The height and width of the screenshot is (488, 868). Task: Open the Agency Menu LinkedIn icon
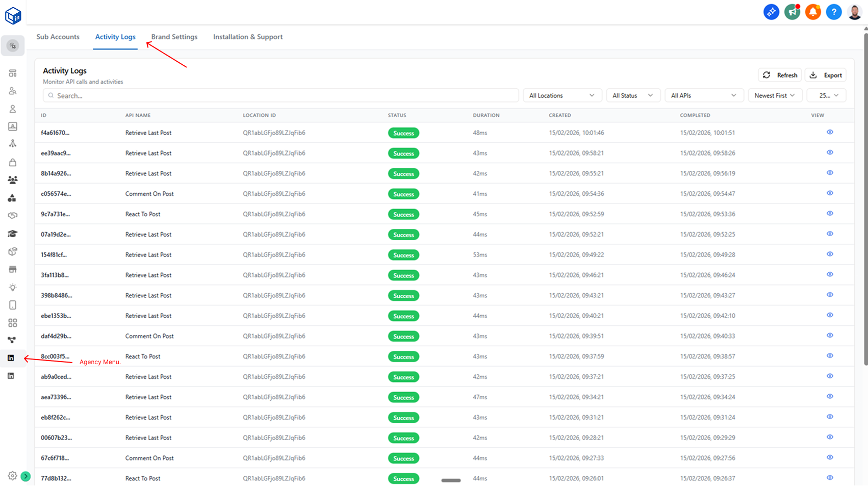(11, 358)
